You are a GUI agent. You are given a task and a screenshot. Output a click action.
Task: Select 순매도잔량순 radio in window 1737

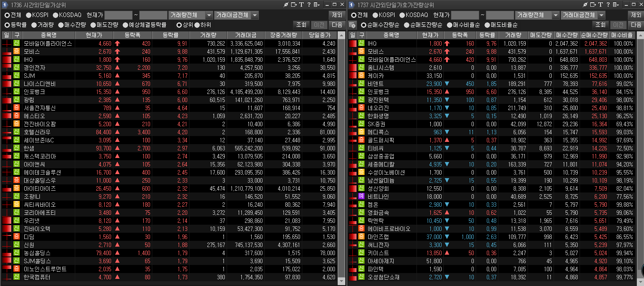407,25
